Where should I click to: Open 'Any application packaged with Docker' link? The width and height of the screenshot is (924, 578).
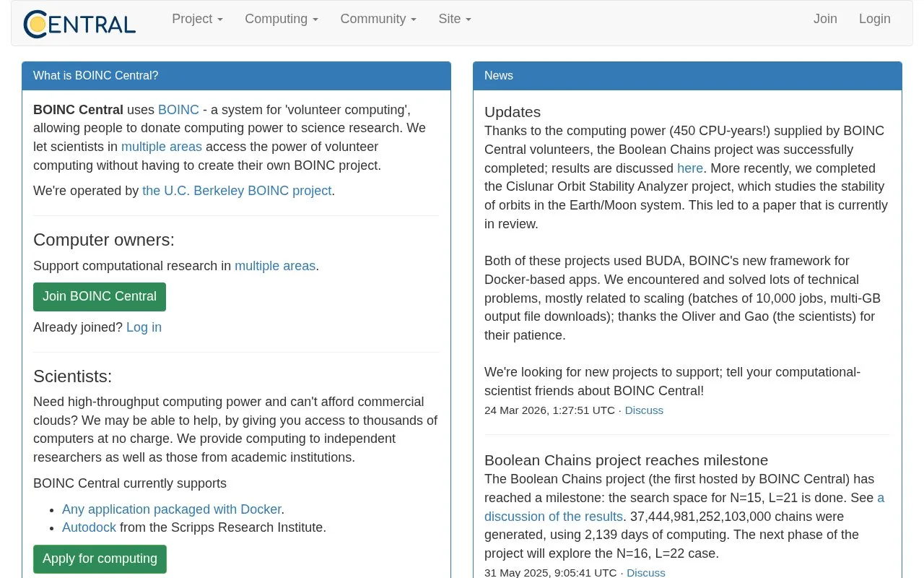point(172,509)
